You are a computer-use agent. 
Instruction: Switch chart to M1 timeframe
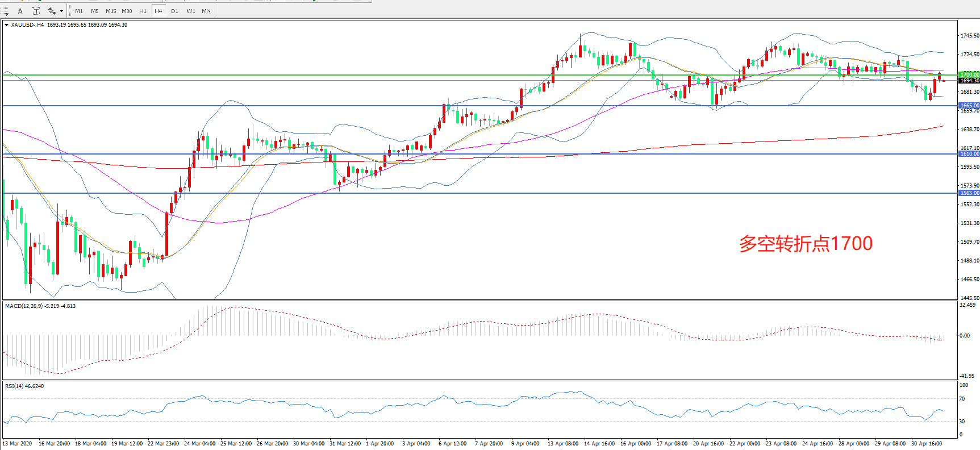[79, 11]
